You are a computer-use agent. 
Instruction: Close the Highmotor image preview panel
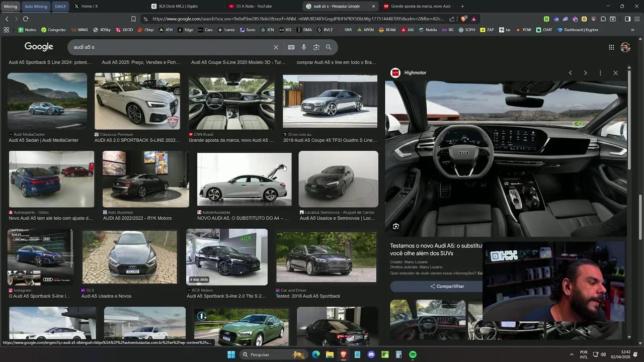coord(615,73)
